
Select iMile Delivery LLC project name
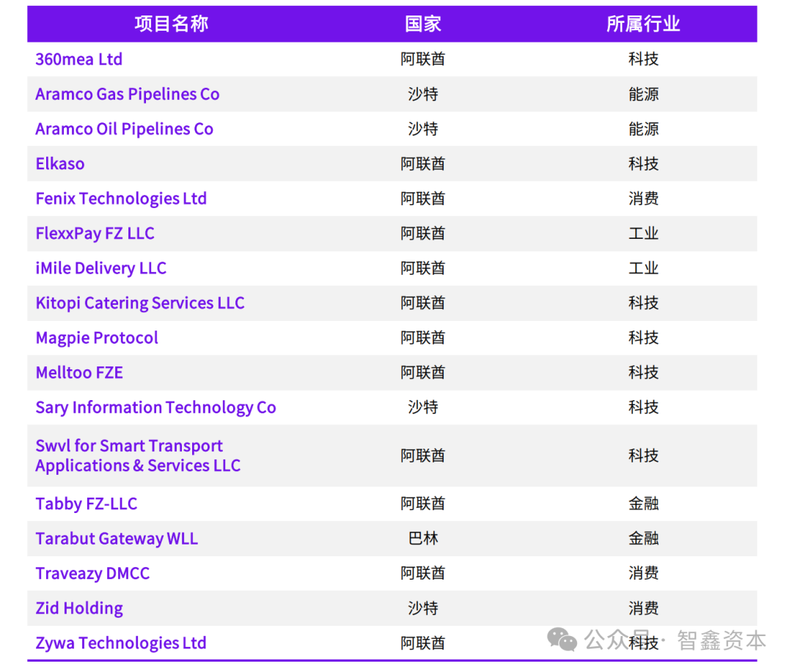tap(100, 269)
